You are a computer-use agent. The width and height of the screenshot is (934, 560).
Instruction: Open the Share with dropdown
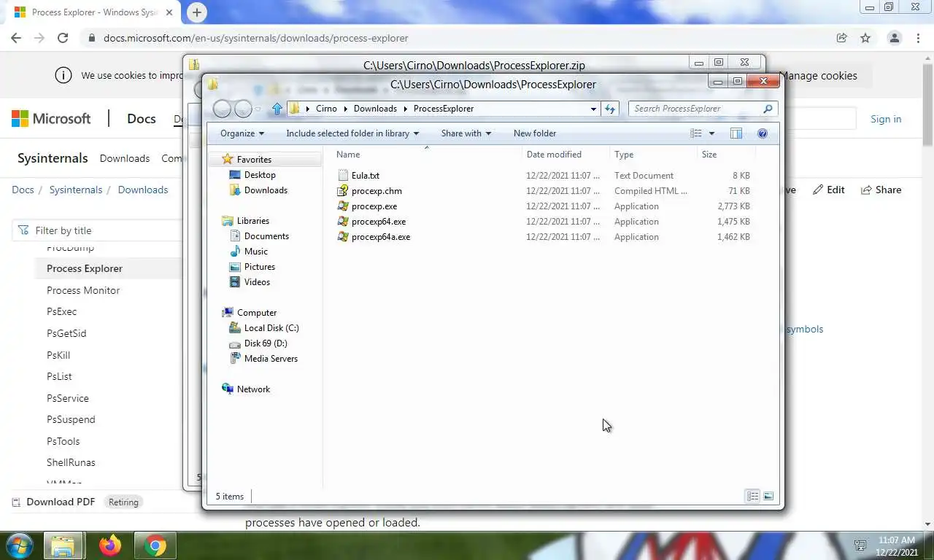click(466, 133)
